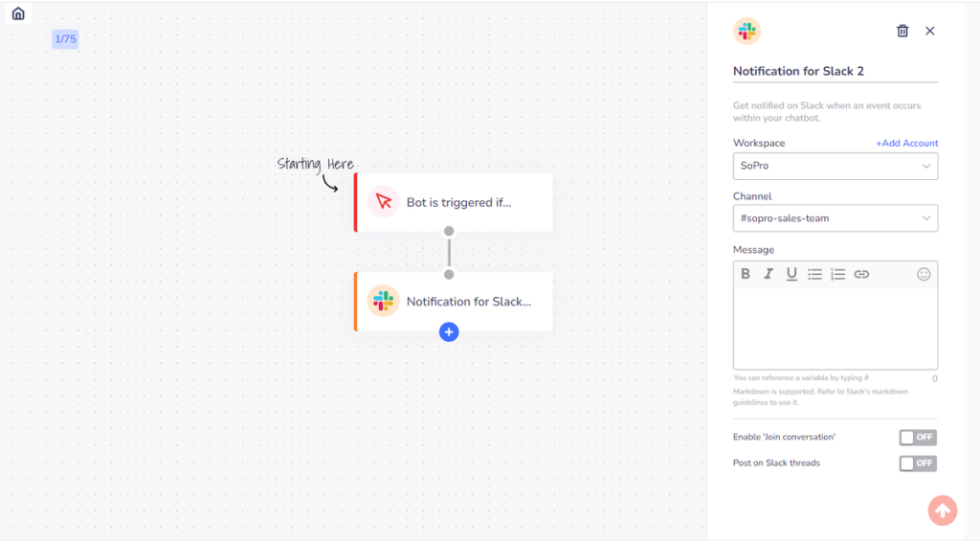The image size is (980, 543).
Task: Open the Workspace dropdown showing SoPro
Action: pyautogui.click(x=835, y=166)
